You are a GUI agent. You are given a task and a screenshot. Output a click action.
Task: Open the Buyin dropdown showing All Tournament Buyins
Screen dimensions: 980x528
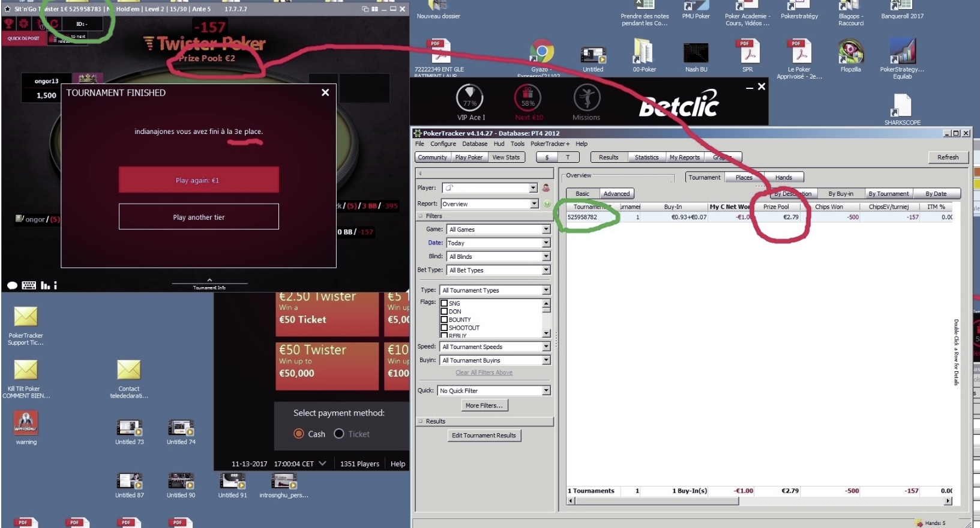[x=546, y=360]
